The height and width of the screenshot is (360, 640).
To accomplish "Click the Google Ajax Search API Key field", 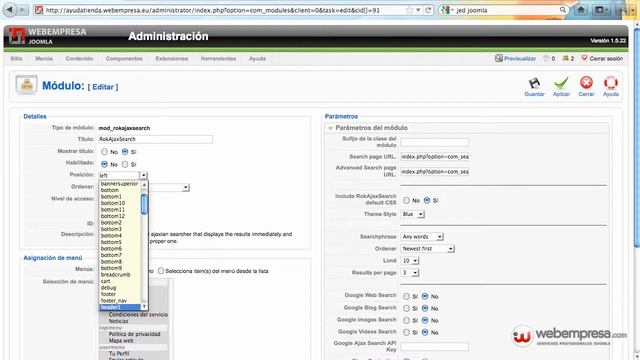I will tap(434, 347).
